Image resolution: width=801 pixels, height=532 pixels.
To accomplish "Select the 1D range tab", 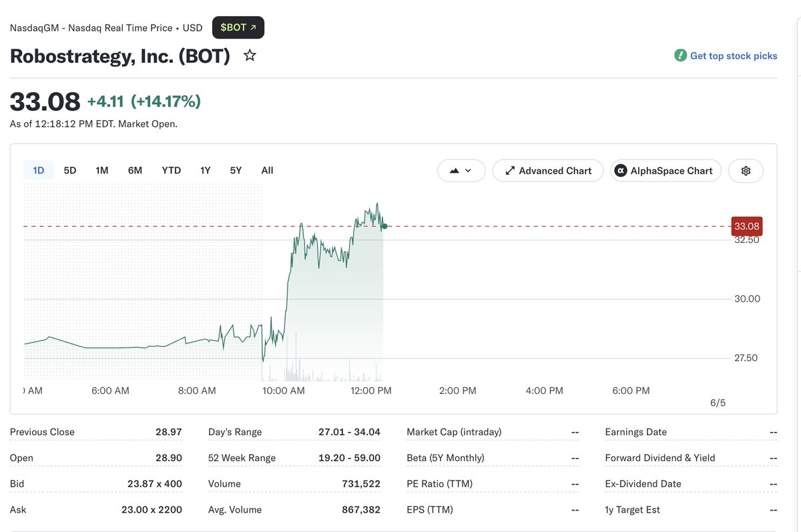I will (x=38, y=170).
